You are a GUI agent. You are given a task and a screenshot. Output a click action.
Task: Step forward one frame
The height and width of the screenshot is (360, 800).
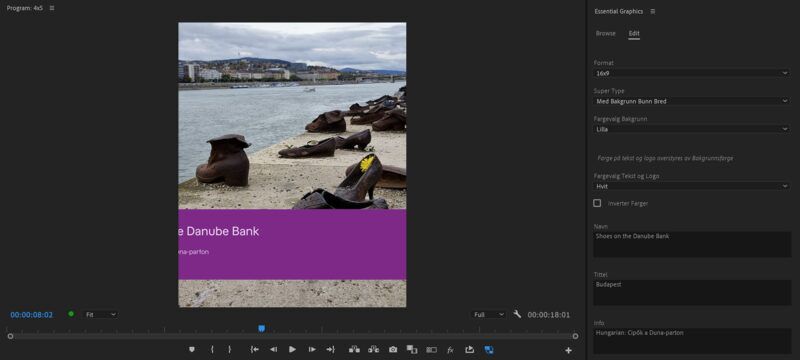(312, 350)
